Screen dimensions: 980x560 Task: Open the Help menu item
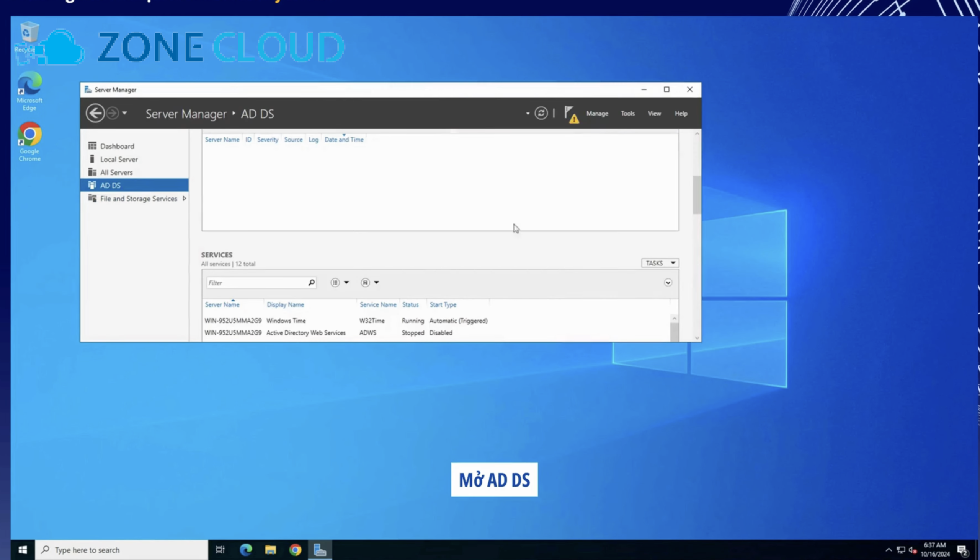click(x=681, y=114)
